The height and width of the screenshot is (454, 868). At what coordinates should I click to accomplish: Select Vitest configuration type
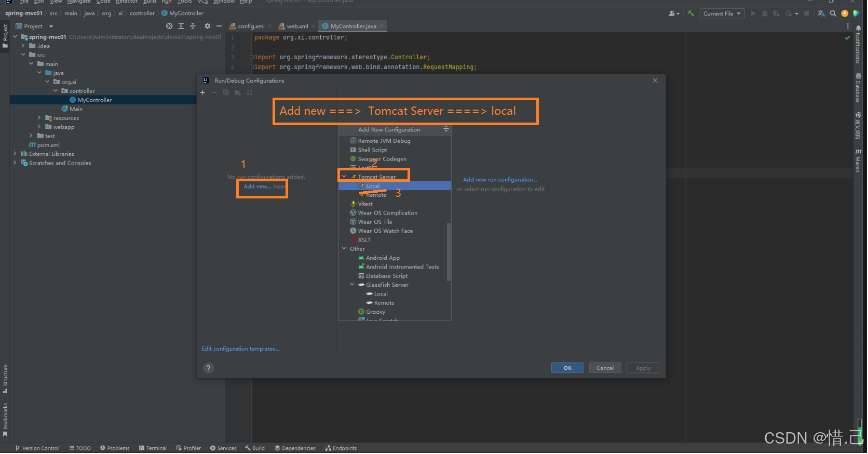[x=365, y=204]
